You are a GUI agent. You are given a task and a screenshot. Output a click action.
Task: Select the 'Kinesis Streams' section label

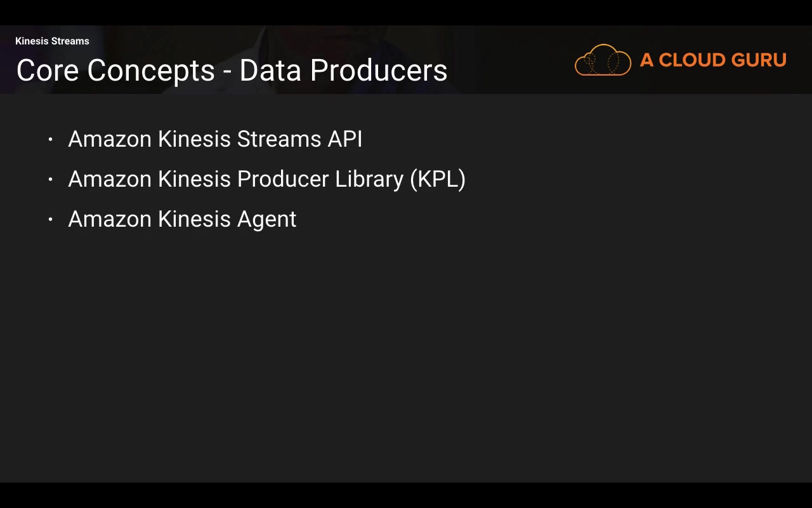[x=52, y=41]
